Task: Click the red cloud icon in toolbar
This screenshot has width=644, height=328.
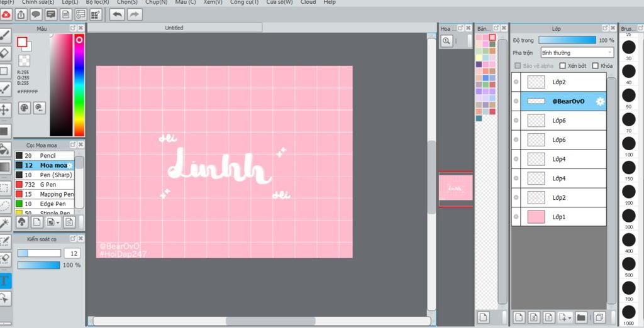Action: click(x=6, y=15)
